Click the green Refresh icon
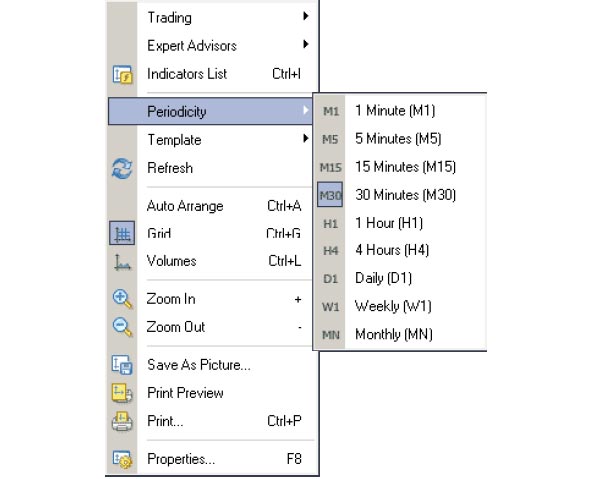Viewport: 600px width, 479px height. pos(122,169)
